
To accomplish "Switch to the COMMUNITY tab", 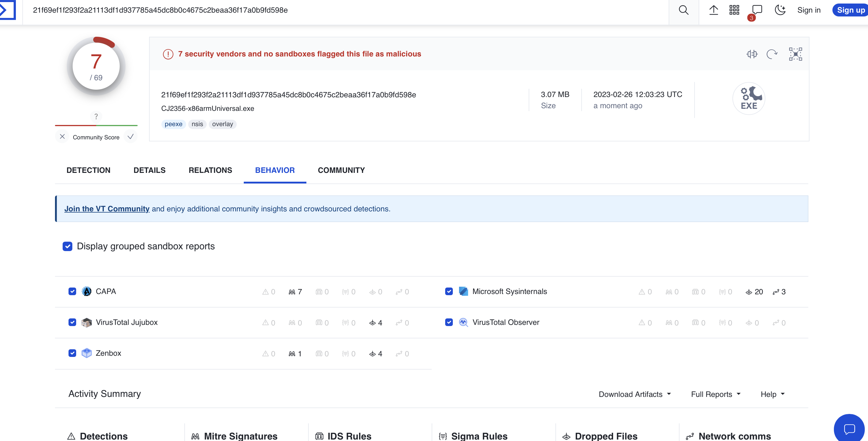I will point(341,170).
